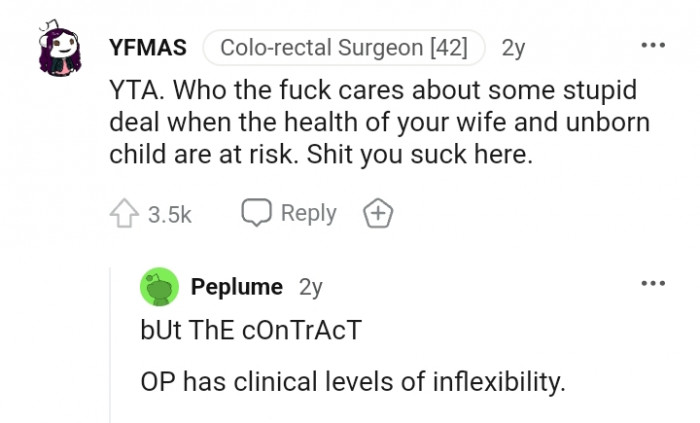Visit the YFMAS user profile
Image resolution: width=700 pixels, height=423 pixels.
pos(149,47)
